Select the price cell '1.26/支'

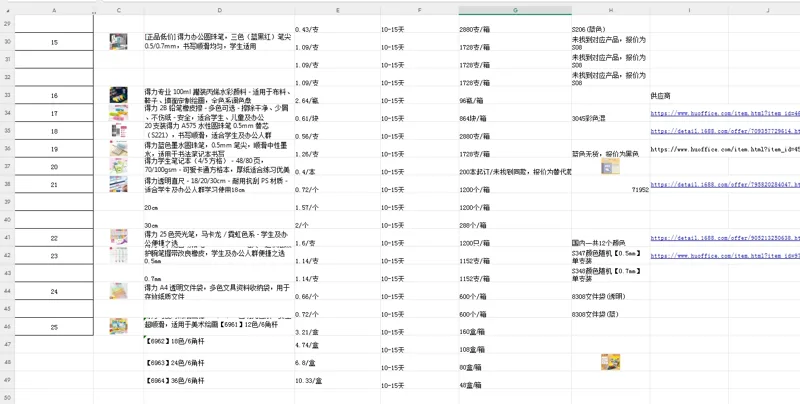tap(337, 148)
